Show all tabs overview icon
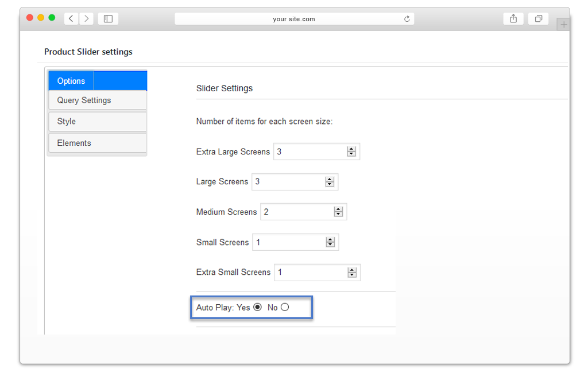This screenshot has height=369, width=588. click(539, 18)
